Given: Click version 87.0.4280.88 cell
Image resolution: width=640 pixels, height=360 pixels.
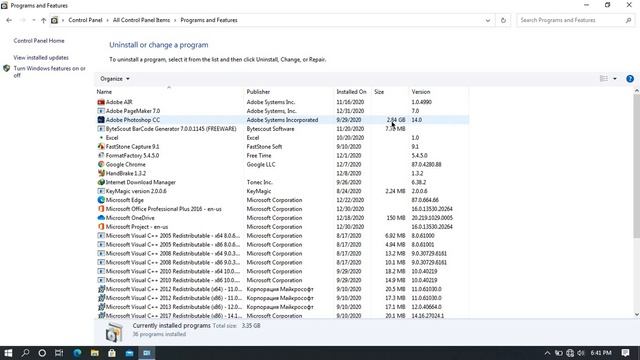Looking at the screenshot, I should coord(426,164).
